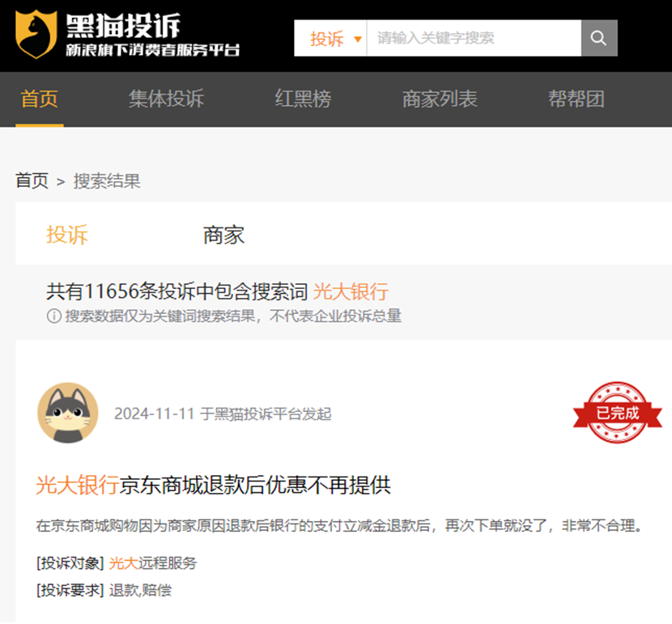
Task: Open the 商家列表 nav tab
Action: [440, 100]
